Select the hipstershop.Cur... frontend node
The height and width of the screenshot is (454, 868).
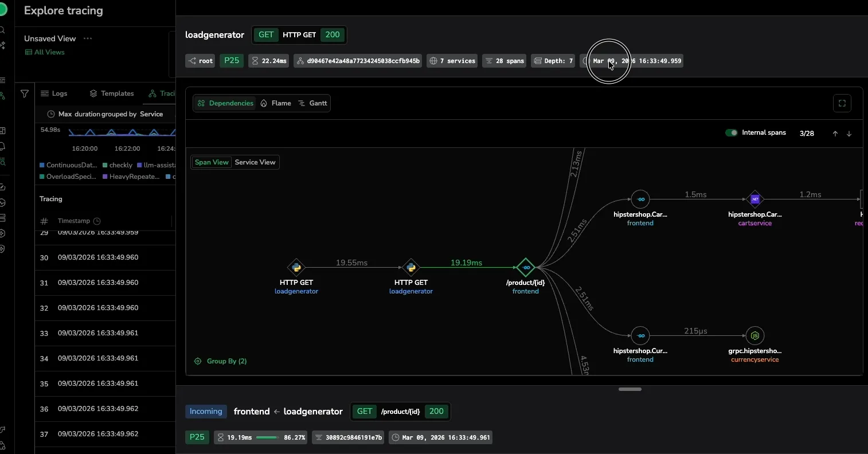[640, 336]
